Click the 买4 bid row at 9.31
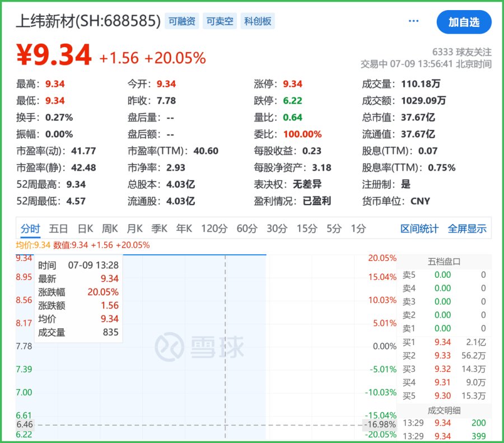 tap(444, 383)
